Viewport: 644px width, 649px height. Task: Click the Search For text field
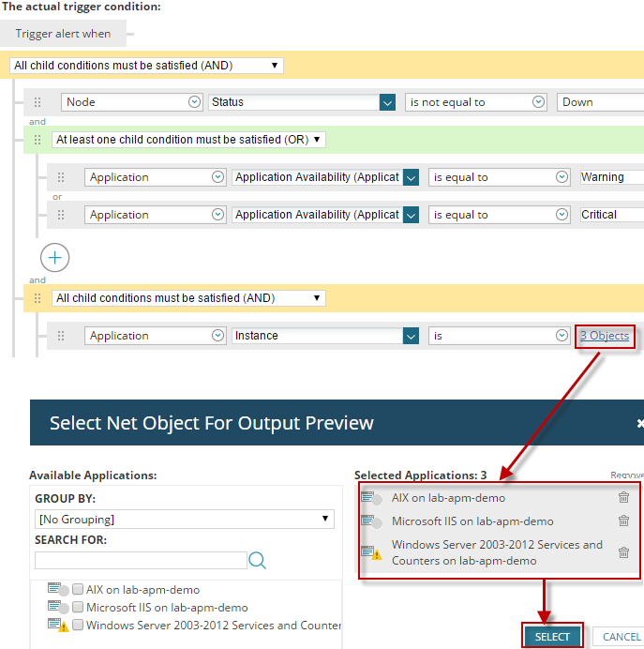(141, 560)
